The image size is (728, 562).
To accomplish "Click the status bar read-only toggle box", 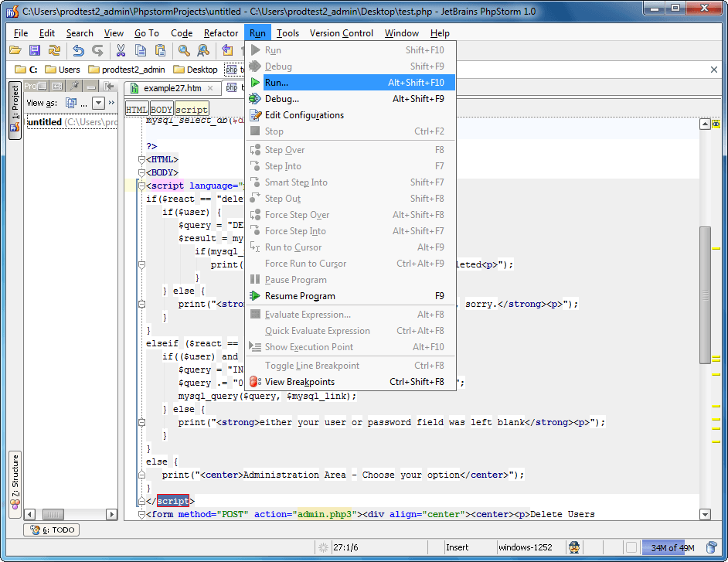I will point(631,547).
